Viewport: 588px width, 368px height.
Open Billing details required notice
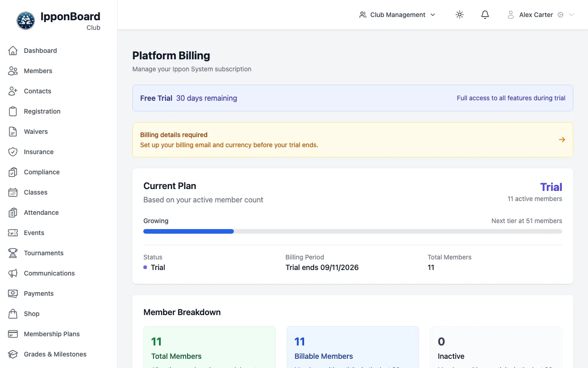pyautogui.click(x=353, y=140)
